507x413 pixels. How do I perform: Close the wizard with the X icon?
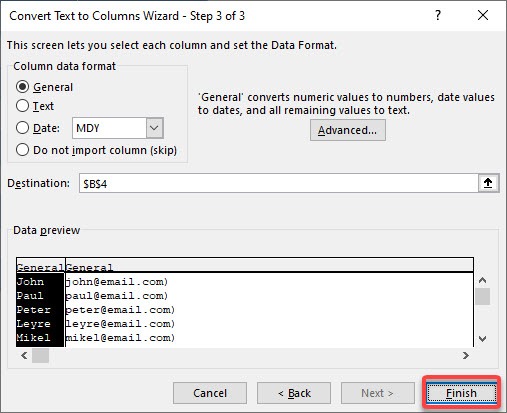(x=483, y=15)
